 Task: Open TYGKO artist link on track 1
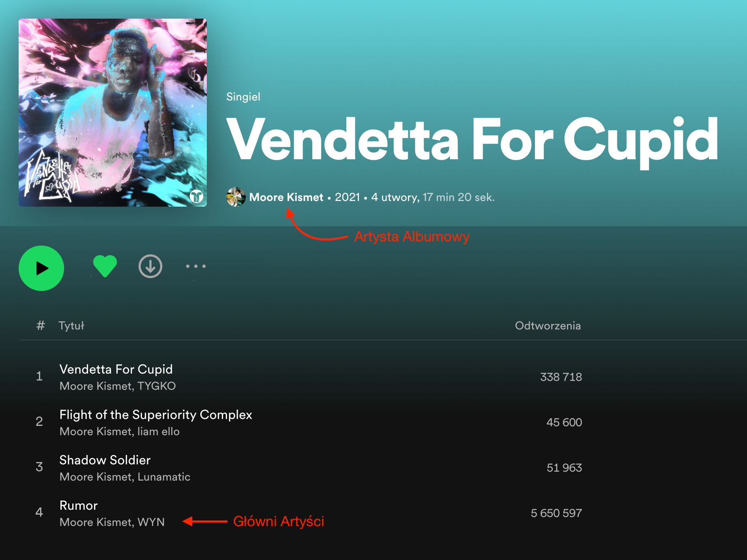(157, 386)
